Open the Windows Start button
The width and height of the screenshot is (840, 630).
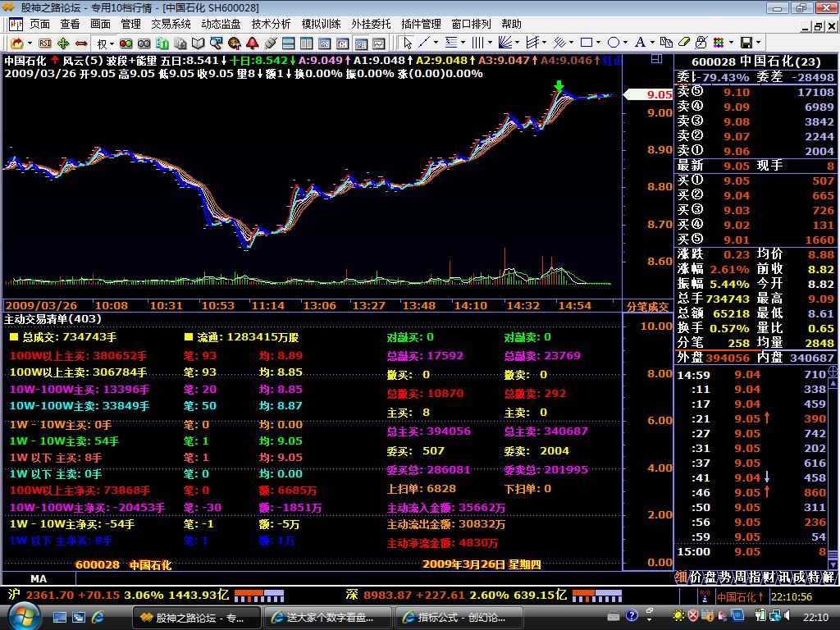point(24,617)
